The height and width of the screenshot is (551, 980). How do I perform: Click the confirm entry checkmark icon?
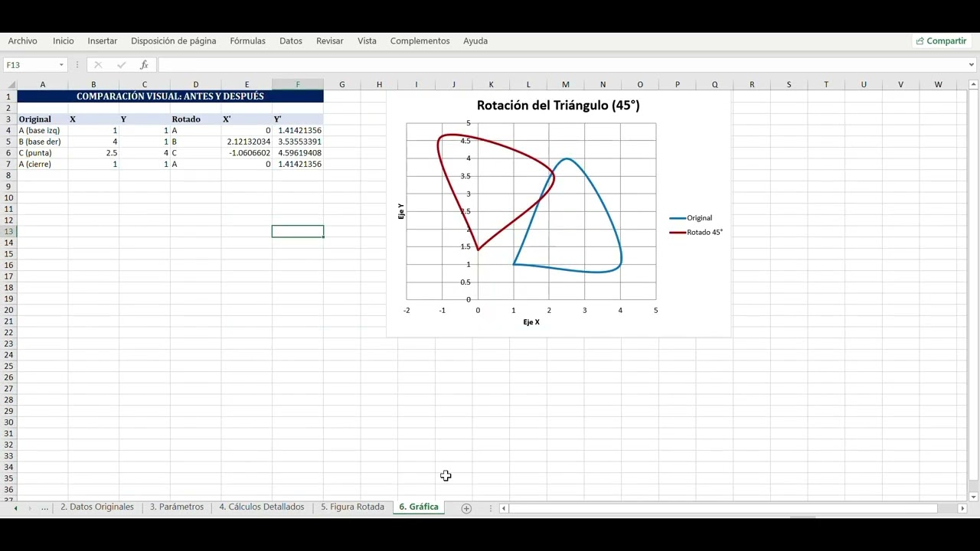(121, 65)
